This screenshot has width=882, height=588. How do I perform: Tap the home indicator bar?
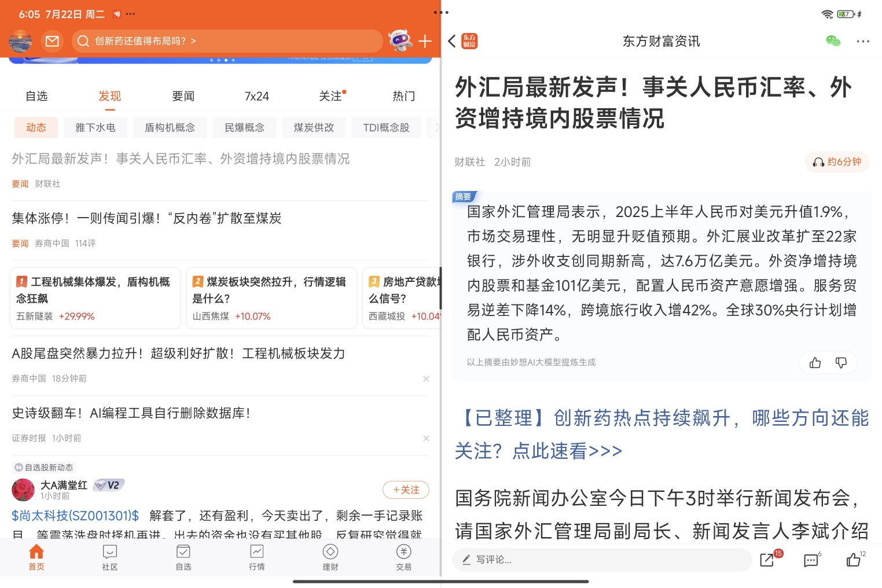click(x=441, y=582)
